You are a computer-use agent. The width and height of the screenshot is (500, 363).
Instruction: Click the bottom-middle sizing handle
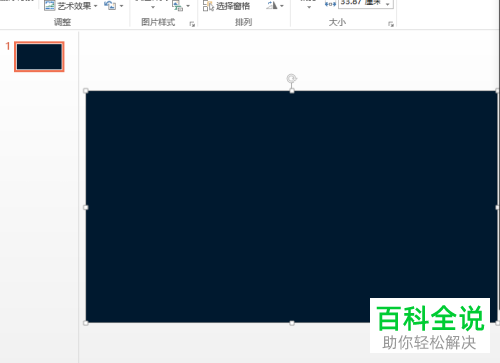click(x=292, y=323)
